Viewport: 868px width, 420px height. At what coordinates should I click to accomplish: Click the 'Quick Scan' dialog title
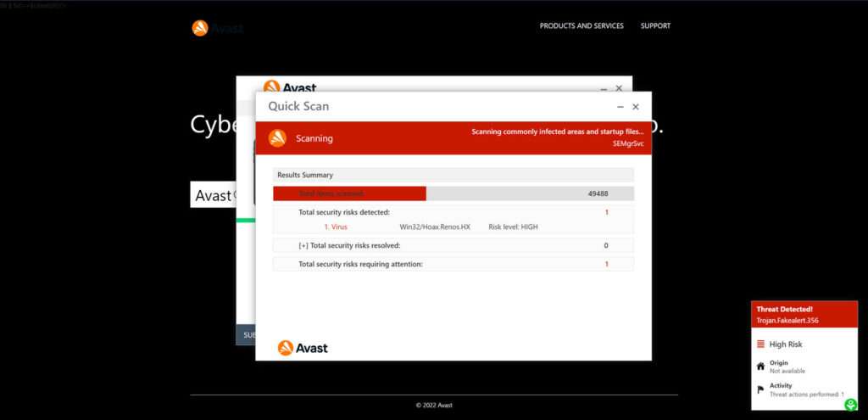[x=298, y=106]
